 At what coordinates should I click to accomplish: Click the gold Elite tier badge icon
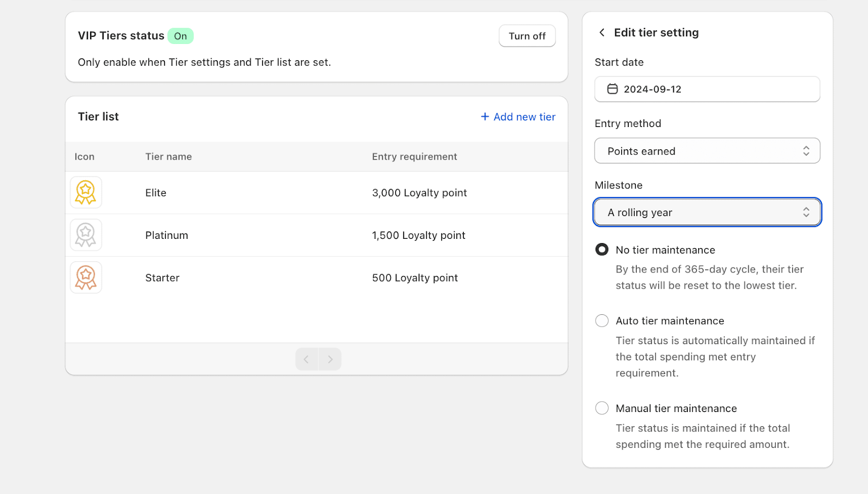[x=86, y=193]
